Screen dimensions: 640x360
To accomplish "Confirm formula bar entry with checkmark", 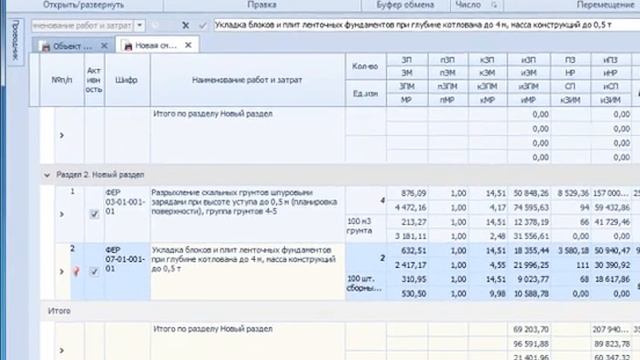I will click(203, 25).
